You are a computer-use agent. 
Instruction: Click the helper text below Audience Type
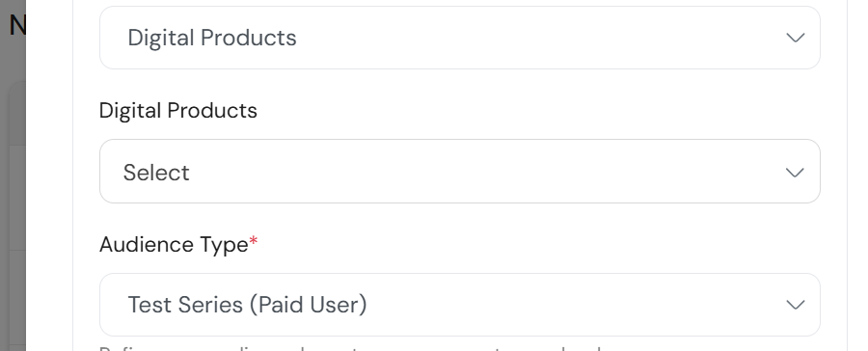click(350, 348)
